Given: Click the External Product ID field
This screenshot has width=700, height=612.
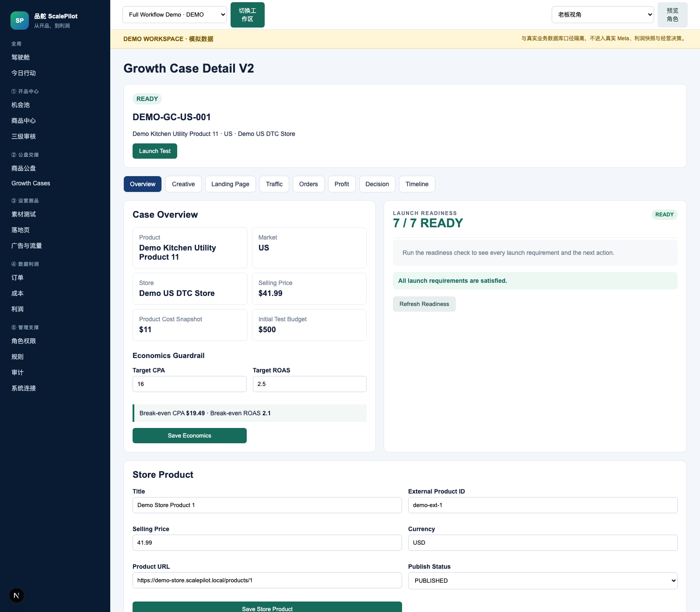Looking at the screenshot, I should pyautogui.click(x=542, y=505).
